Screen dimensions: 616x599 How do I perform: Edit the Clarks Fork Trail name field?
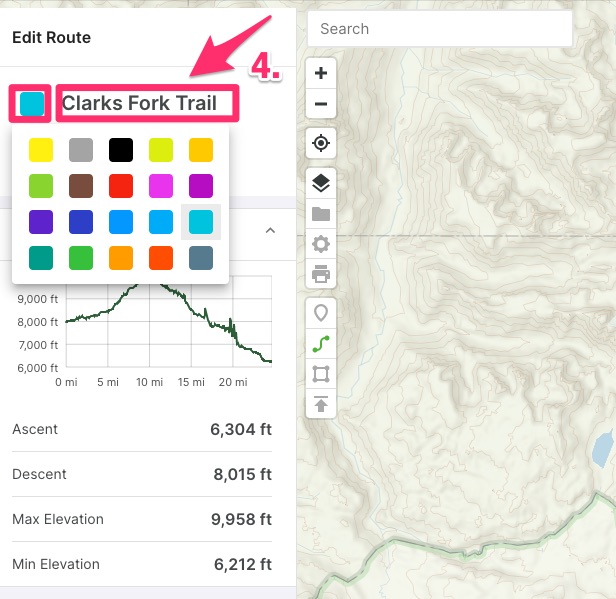pos(147,103)
